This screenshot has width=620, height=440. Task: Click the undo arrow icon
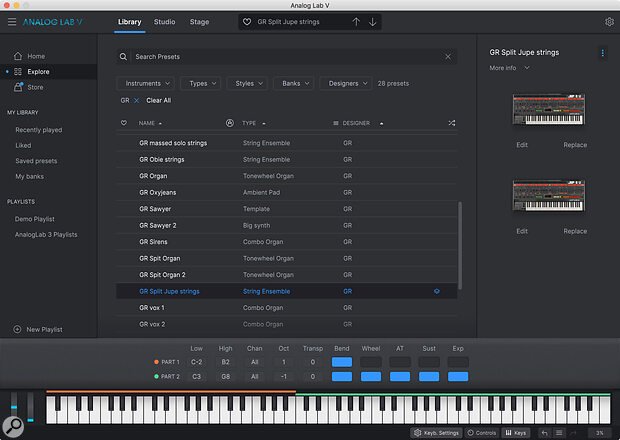[x=544, y=433]
